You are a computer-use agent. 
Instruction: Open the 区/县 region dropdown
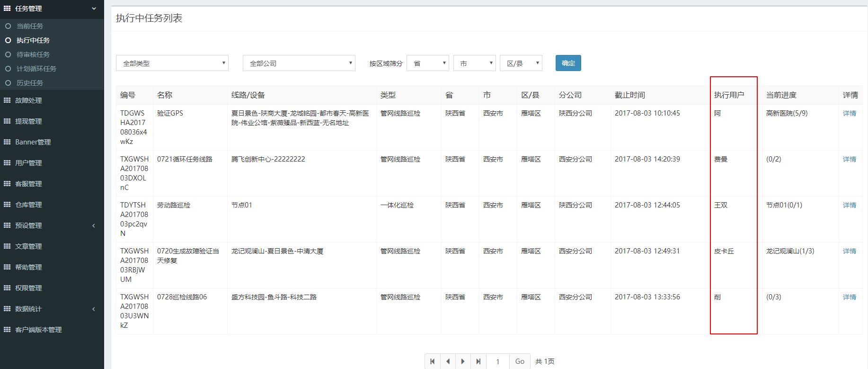521,63
